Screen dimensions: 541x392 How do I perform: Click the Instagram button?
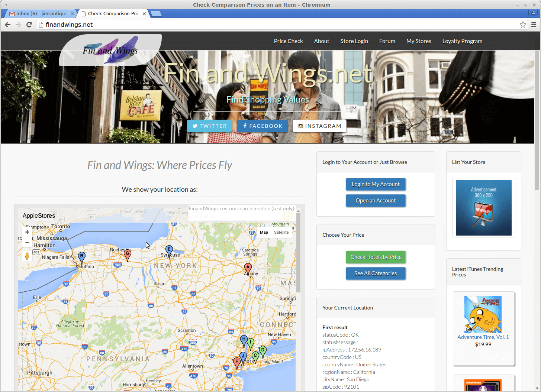pyautogui.click(x=320, y=126)
